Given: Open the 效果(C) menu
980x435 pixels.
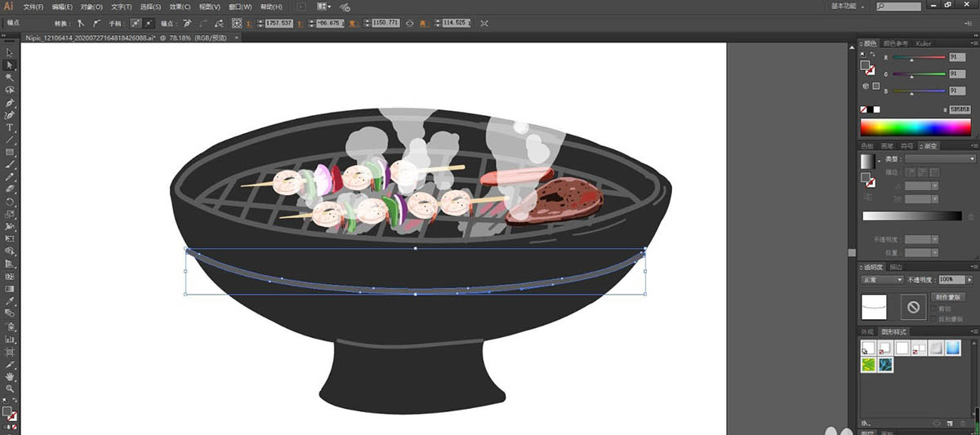Looking at the screenshot, I should click(x=180, y=6).
